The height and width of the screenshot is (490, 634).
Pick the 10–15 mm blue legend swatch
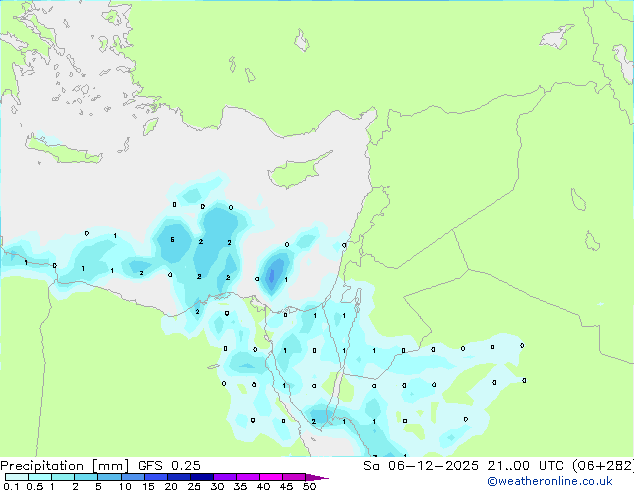(x=132, y=477)
